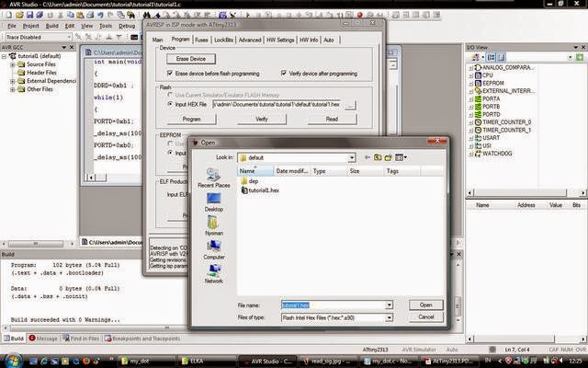Go to Desktop in Open dialog sidebar
Image resolution: width=588 pixels, height=368 pixels.
click(214, 202)
